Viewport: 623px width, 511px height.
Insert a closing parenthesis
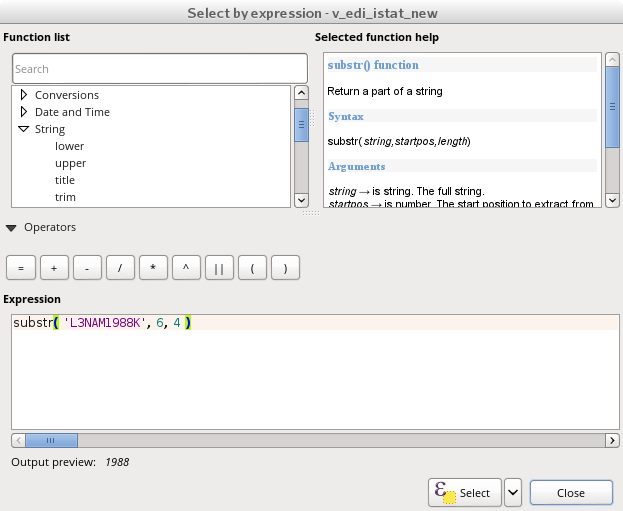[285, 268]
